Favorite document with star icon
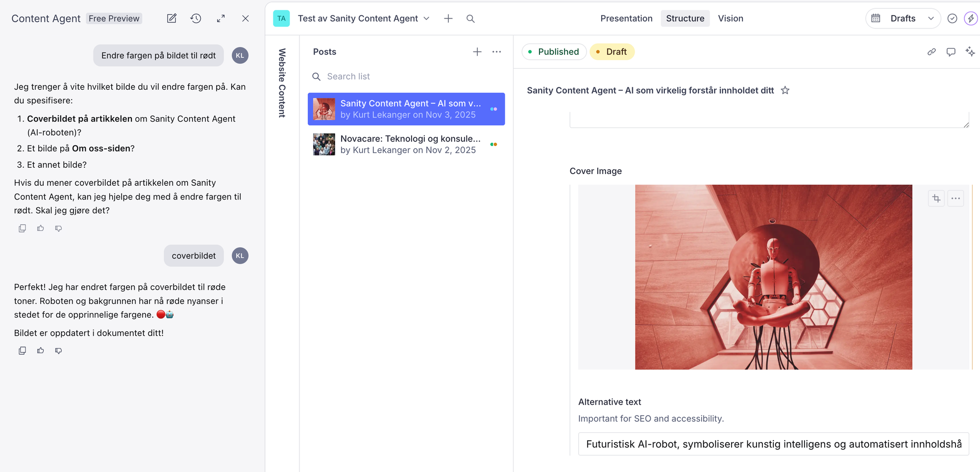Image resolution: width=980 pixels, height=472 pixels. 785,90
